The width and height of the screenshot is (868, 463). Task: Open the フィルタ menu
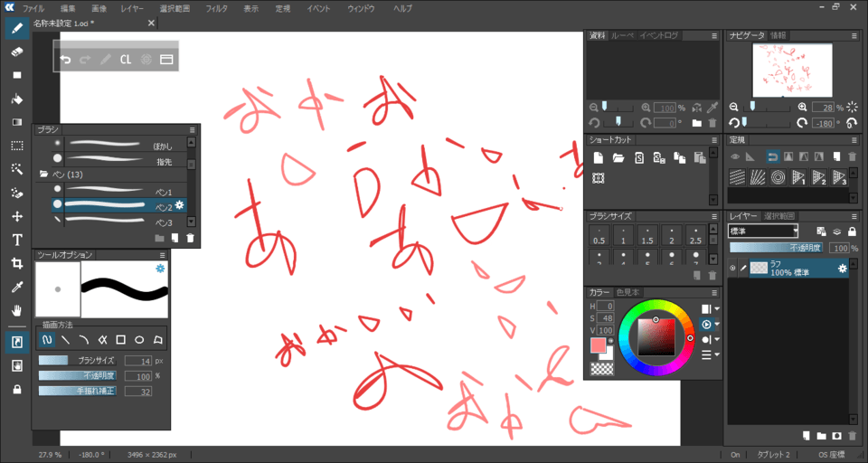point(216,7)
